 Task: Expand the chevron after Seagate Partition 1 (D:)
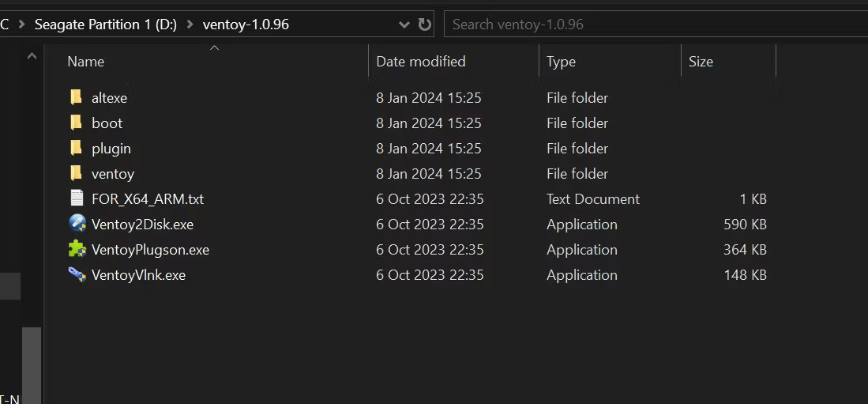tap(190, 25)
